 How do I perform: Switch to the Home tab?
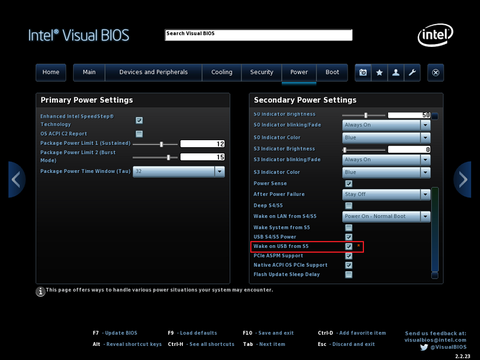click(51, 73)
